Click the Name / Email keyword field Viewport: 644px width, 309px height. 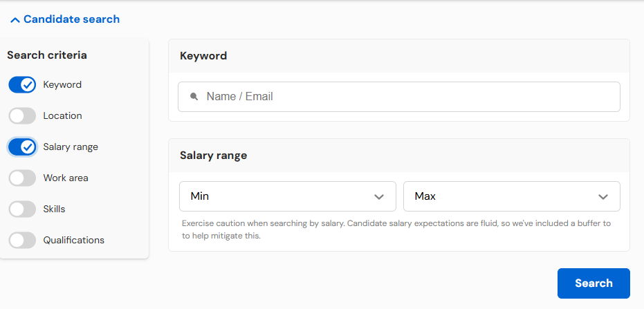[399, 97]
